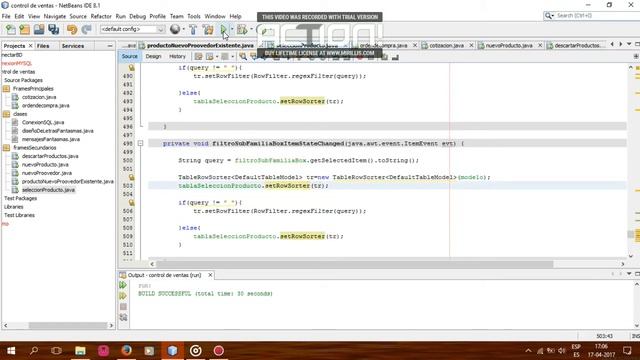Click the New Project toolbar icon
This screenshot has height=360, width=640.
[24, 29]
